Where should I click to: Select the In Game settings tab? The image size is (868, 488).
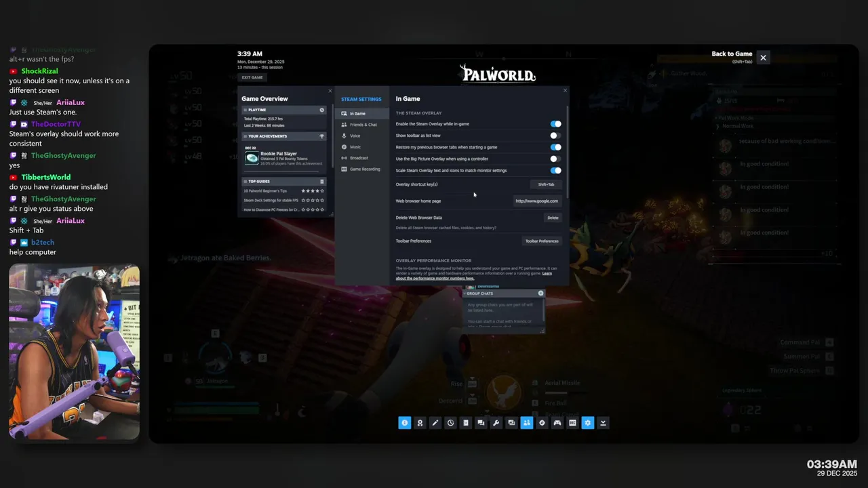[x=362, y=113]
